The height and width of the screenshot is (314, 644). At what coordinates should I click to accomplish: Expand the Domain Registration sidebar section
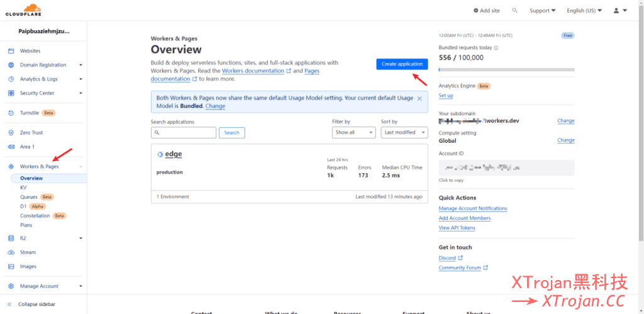pos(80,65)
